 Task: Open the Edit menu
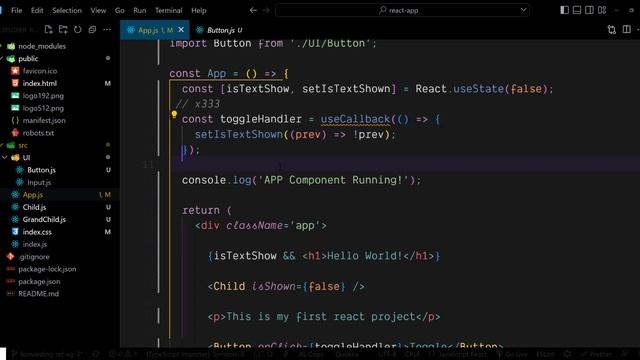[x=37, y=11]
